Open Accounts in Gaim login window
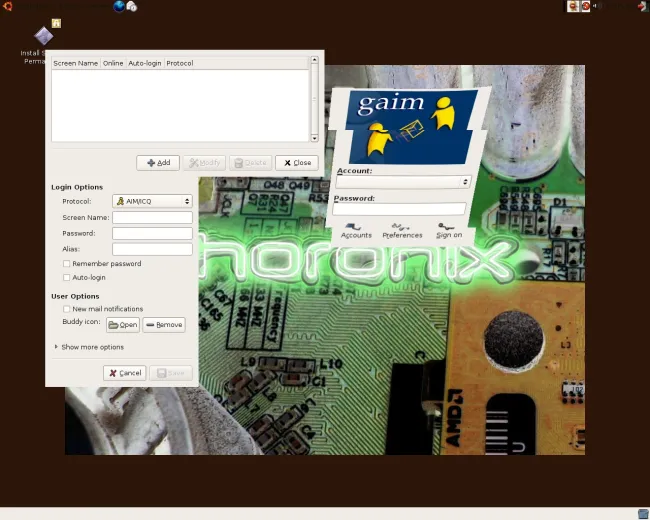 (x=356, y=231)
